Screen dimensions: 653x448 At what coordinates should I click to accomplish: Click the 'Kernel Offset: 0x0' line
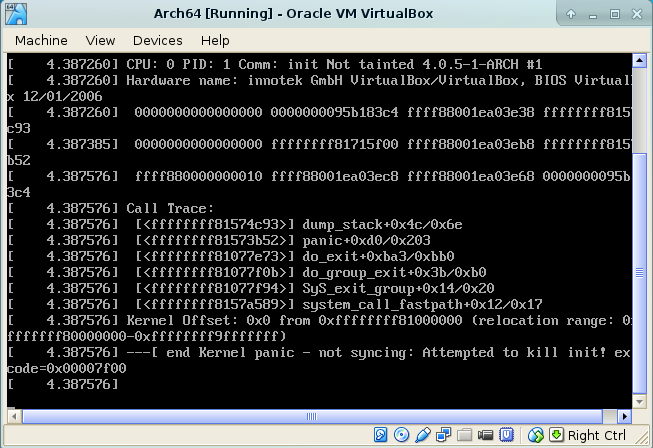[319, 321]
